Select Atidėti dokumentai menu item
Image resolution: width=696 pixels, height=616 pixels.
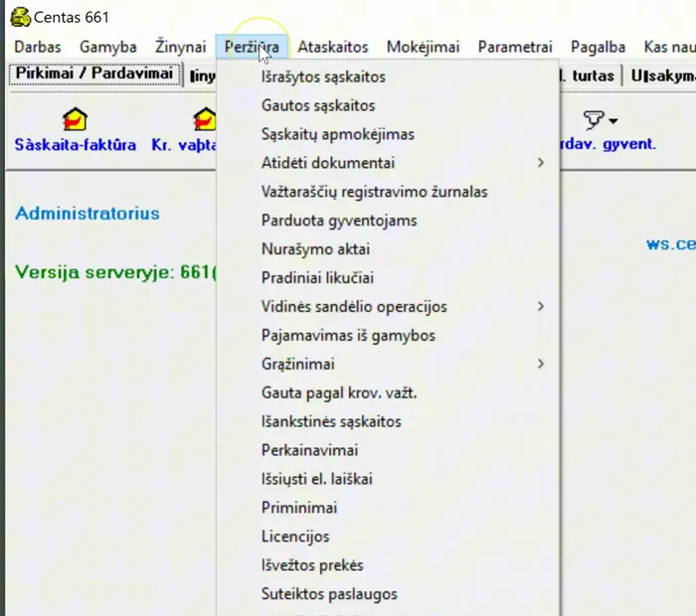click(x=388, y=163)
